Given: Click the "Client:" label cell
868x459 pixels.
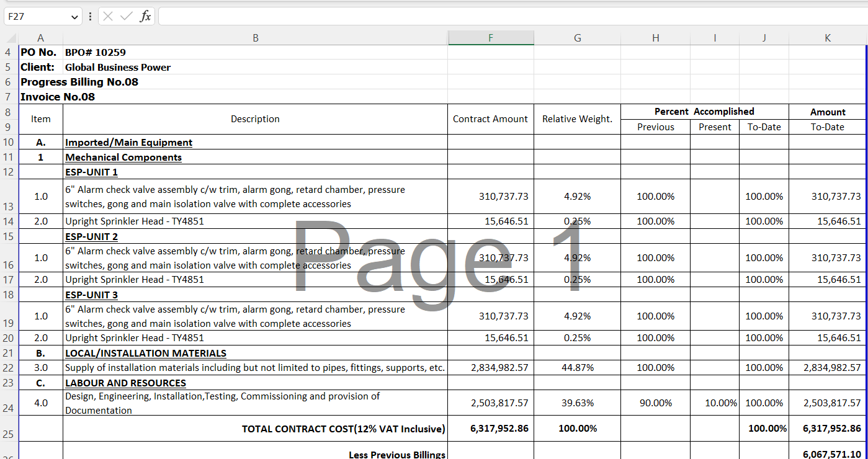Looking at the screenshot, I should [x=41, y=67].
